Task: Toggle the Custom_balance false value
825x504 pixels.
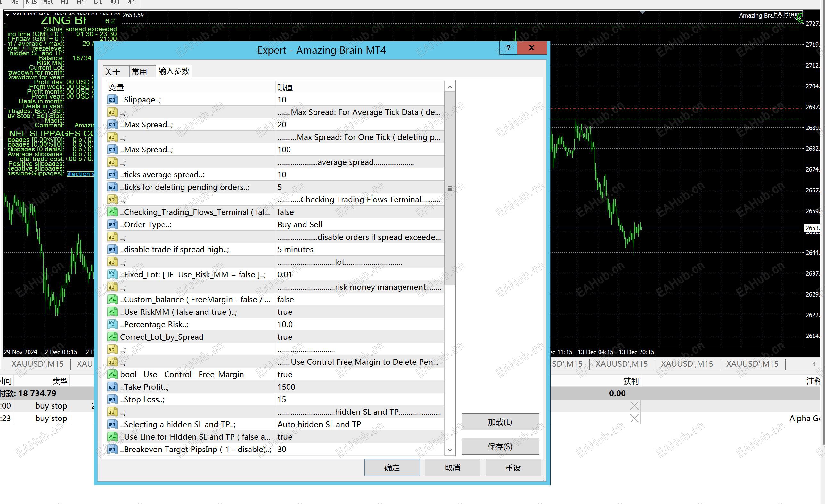Action: 360,299
